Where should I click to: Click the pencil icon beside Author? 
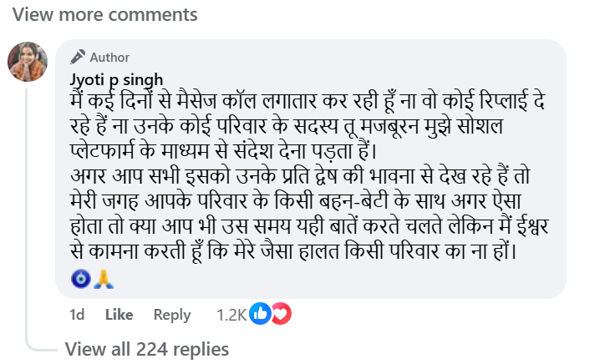78,57
